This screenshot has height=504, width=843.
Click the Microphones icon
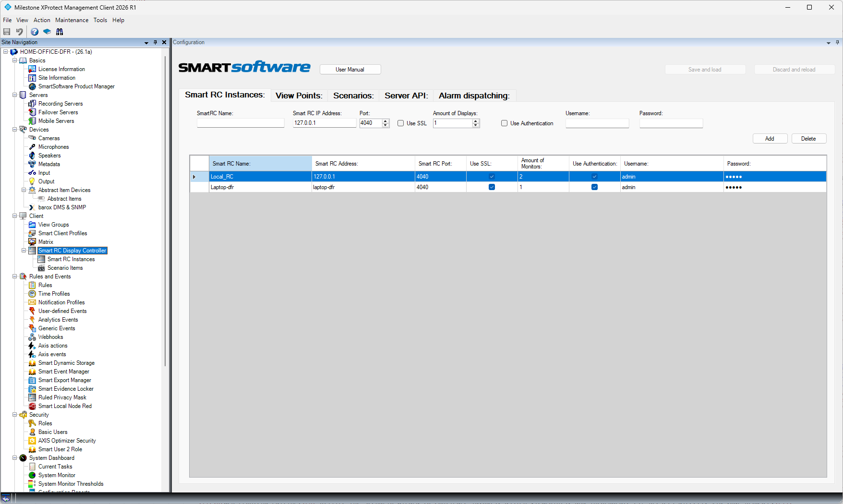(32, 147)
